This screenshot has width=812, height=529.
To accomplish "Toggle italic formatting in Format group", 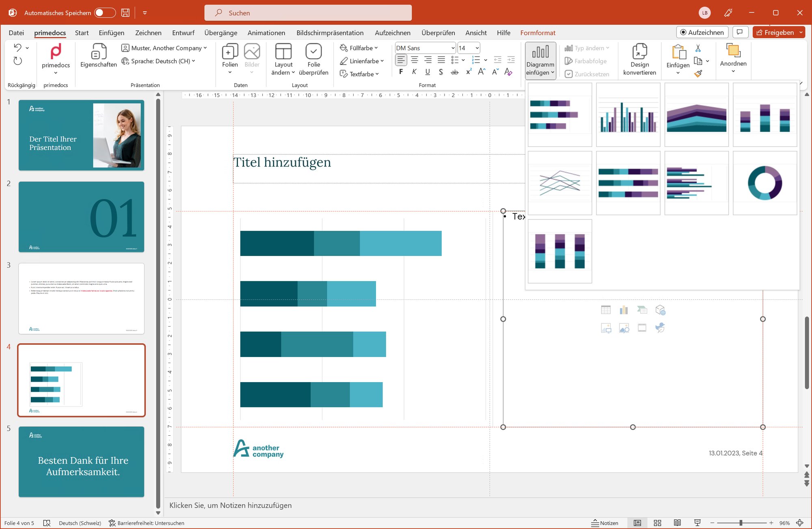I will point(414,71).
